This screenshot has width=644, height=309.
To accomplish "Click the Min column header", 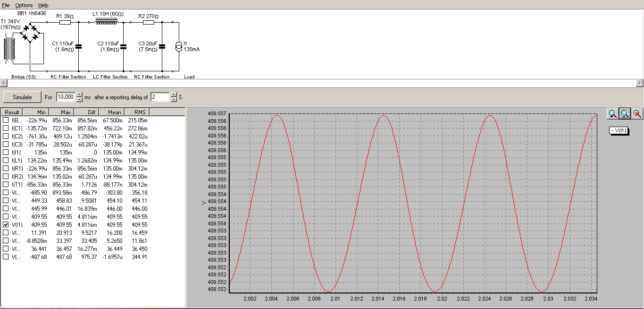I will pyautogui.click(x=36, y=112).
